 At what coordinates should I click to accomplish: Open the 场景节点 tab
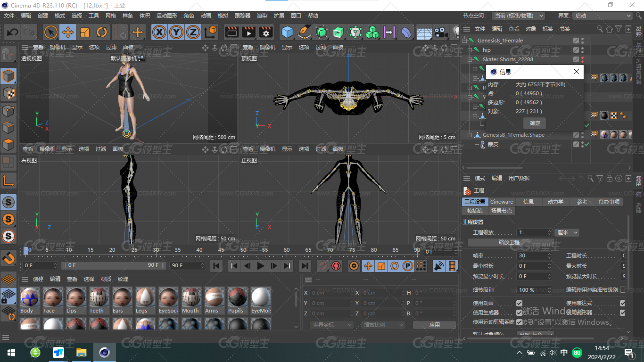502,211
